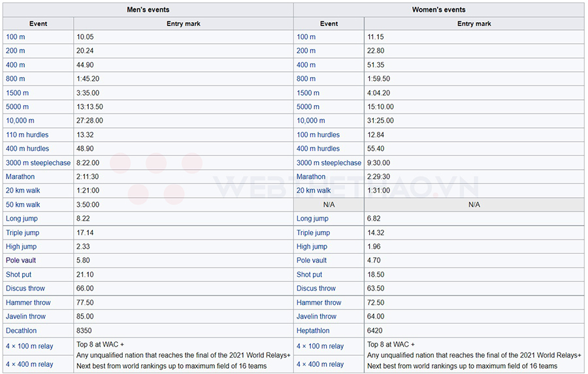The width and height of the screenshot is (588, 374).
Task: Click the men's pole vault mark 5.80
Action: click(x=83, y=260)
